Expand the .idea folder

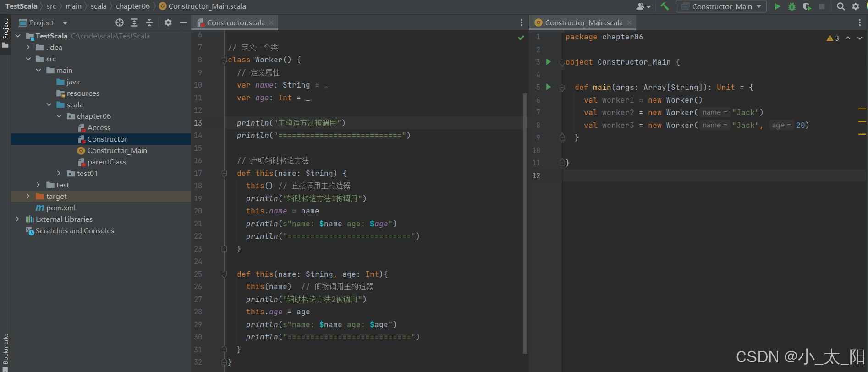[28, 47]
